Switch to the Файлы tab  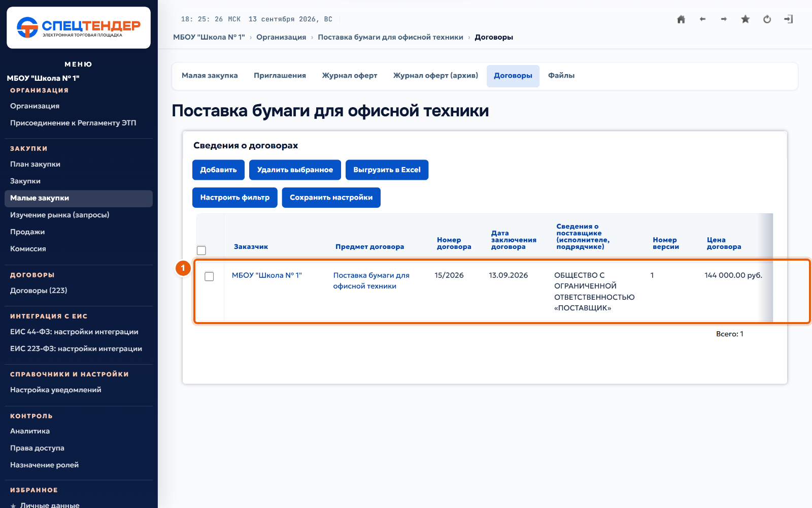561,76
